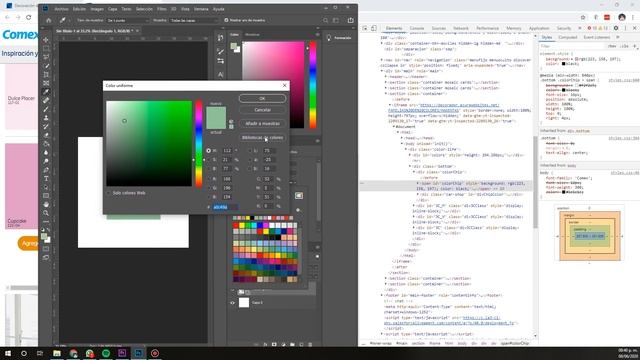Viewport: 640px width, 360px height.
Task: Select the Pen tool in Photoshop toolbar
Action: pyautogui.click(x=46, y=170)
